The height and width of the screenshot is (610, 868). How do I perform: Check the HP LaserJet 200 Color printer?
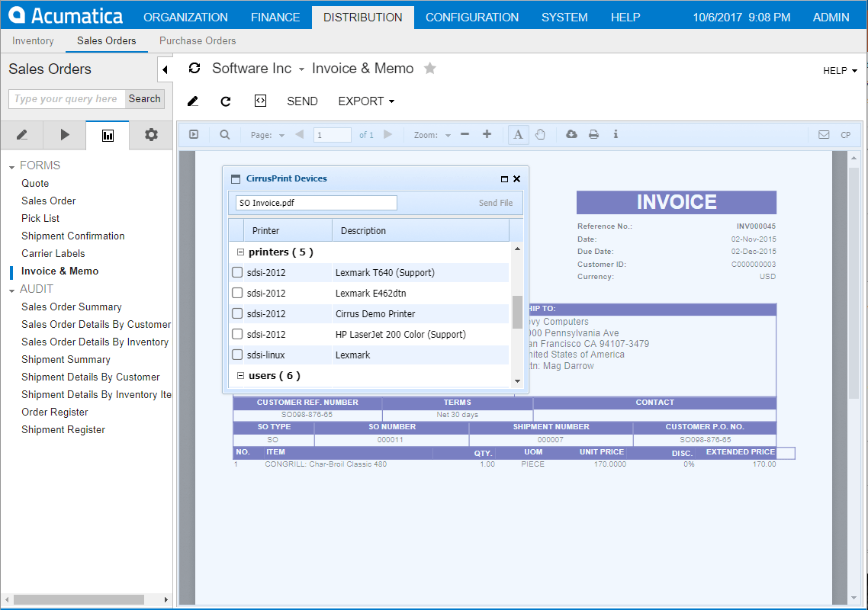237,334
